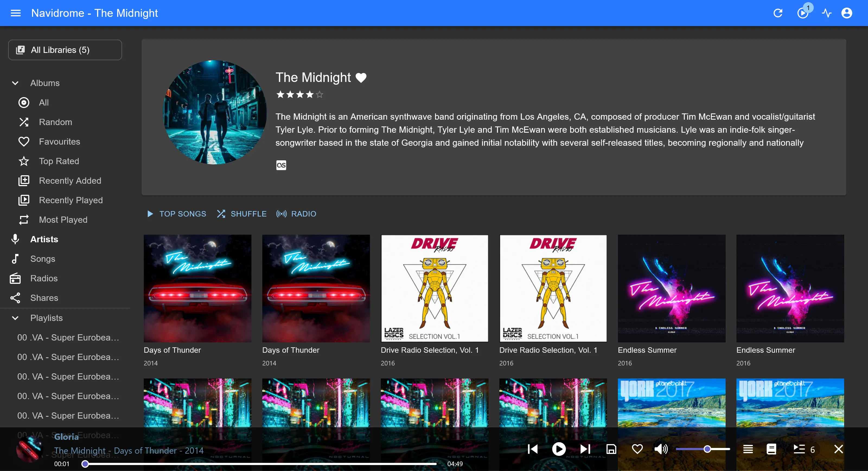Toggle favourite heart next to The Midnight
The image size is (868, 471).
tap(361, 78)
